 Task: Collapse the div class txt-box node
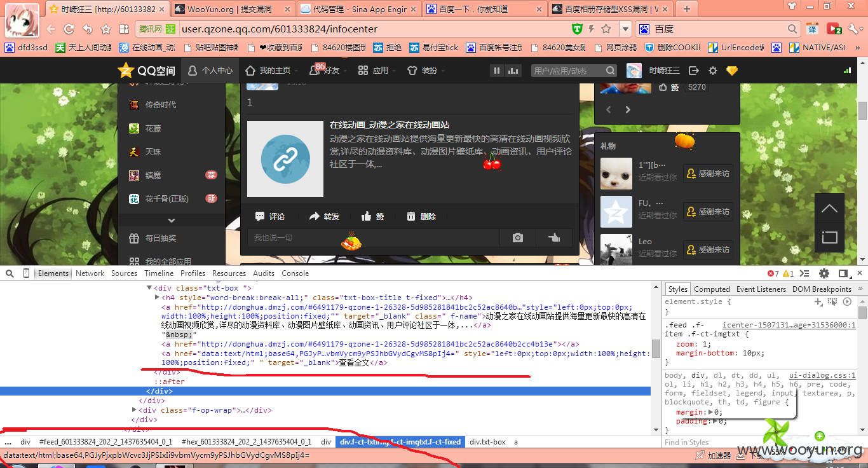pos(150,288)
